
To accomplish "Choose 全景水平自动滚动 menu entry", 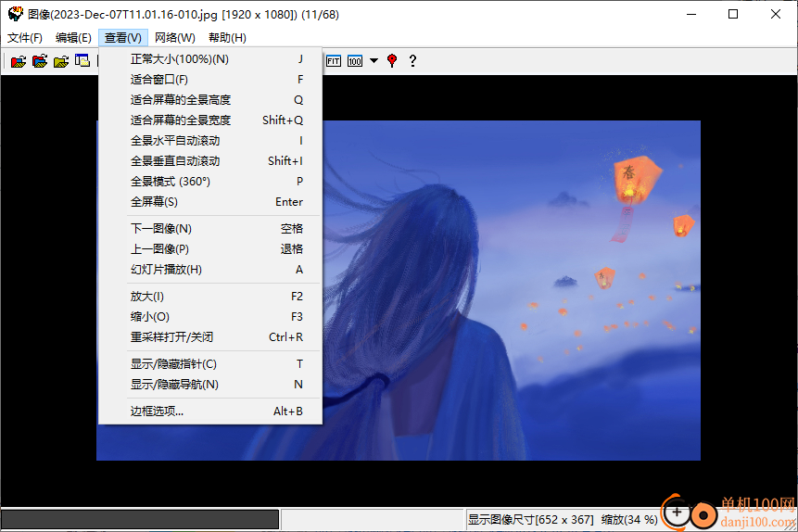I will pyautogui.click(x=210, y=141).
